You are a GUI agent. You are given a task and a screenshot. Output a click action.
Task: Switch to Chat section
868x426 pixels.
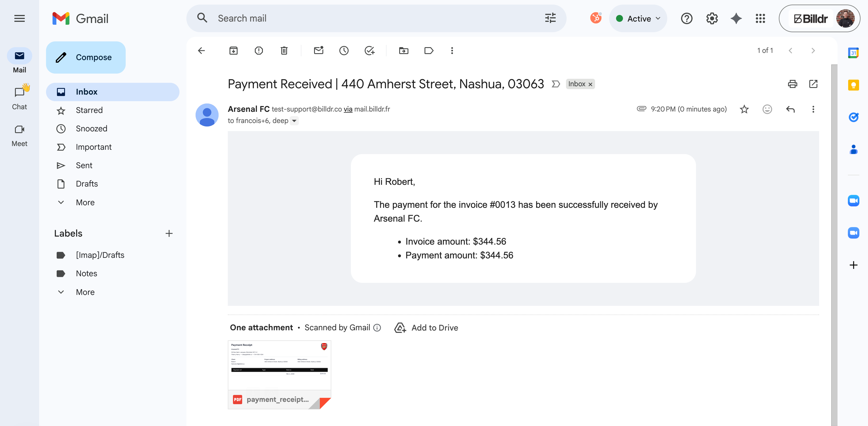(x=20, y=98)
